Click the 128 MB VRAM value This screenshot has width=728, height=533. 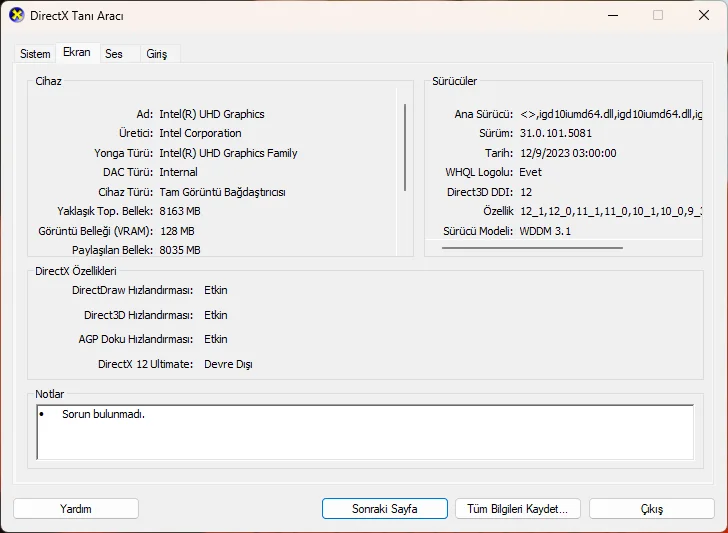pos(177,231)
